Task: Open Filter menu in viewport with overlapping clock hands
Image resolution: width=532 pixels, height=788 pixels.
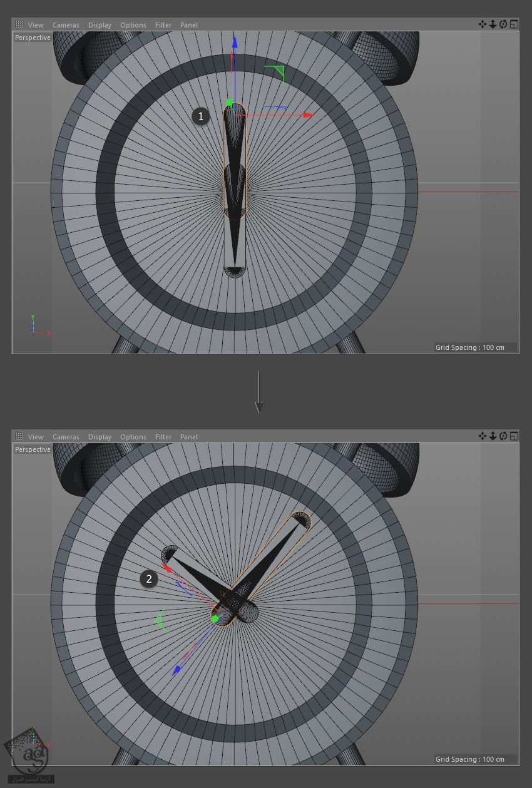Action: [163, 25]
